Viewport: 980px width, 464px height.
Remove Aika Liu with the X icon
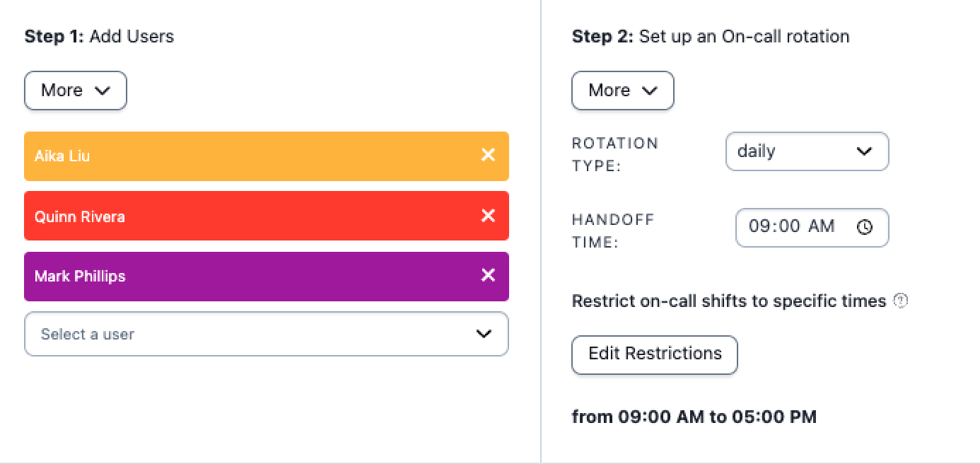[x=488, y=155]
